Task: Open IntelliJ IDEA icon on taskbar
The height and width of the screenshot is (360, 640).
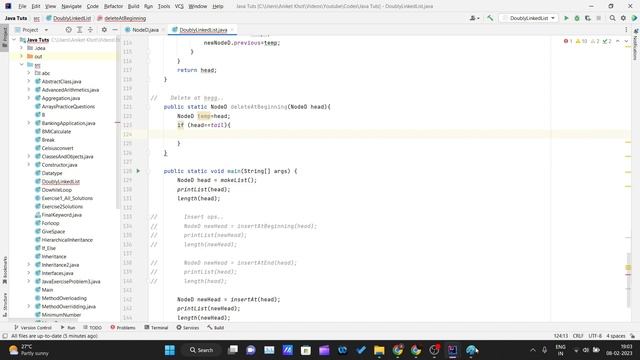Action: 453,350
